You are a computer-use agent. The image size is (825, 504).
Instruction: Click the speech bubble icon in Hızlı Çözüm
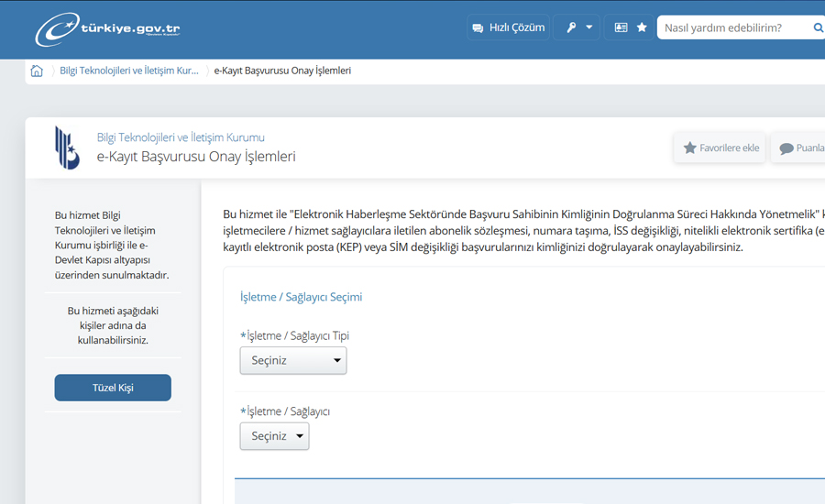point(478,27)
